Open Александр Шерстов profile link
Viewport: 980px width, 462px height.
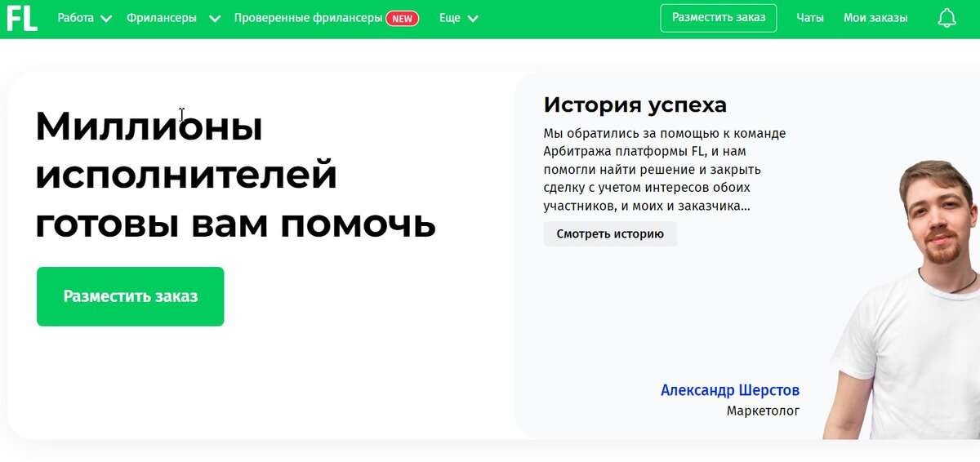730,390
